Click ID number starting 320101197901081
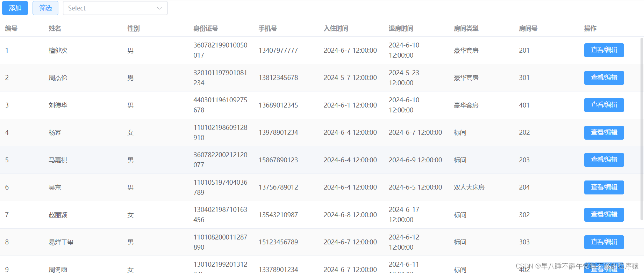The height and width of the screenshot is (273, 644). pos(220,78)
